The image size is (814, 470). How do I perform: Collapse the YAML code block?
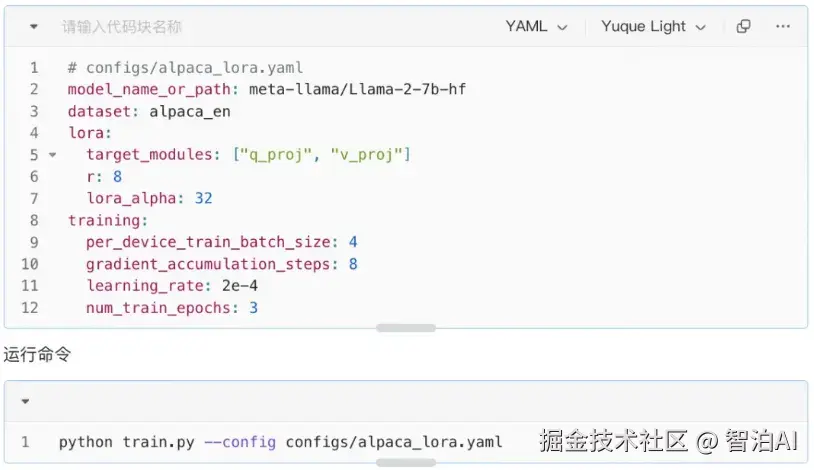[34, 26]
